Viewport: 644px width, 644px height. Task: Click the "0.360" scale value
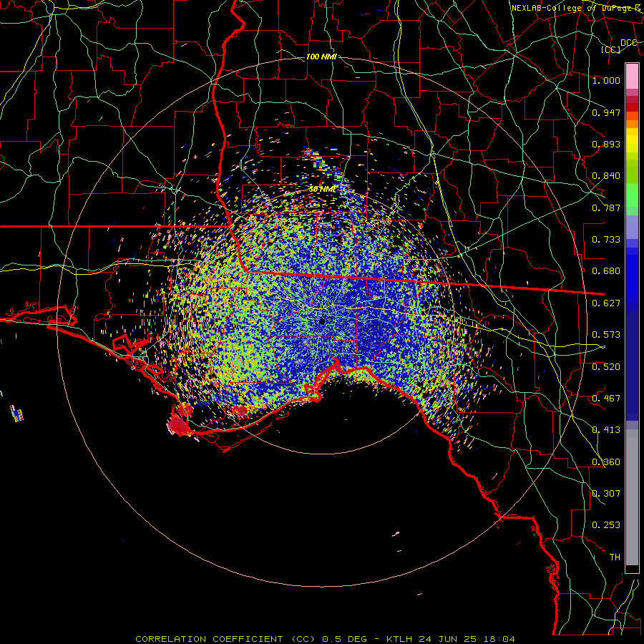point(606,462)
